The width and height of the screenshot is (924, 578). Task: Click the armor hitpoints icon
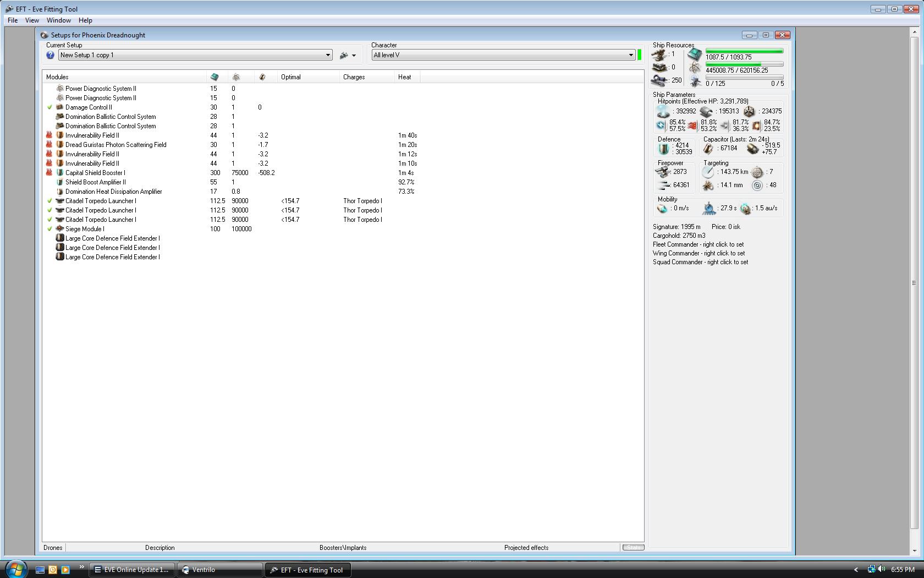click(x=706, y=111)
